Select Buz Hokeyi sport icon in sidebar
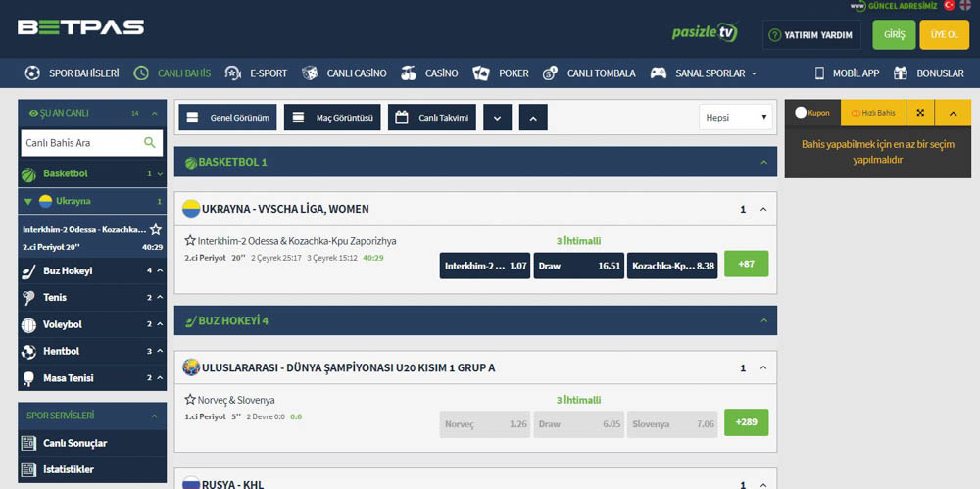980x489 pixels. (x=28, y=270)
